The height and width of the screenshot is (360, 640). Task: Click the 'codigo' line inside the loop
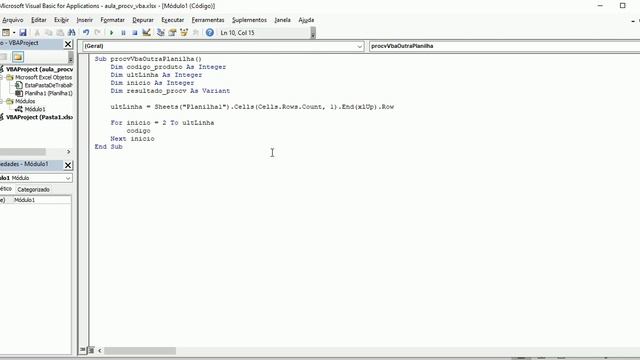138,131
